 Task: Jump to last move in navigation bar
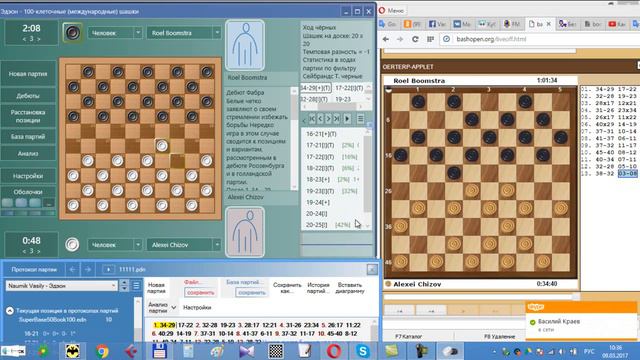click(x=337, y=119)
